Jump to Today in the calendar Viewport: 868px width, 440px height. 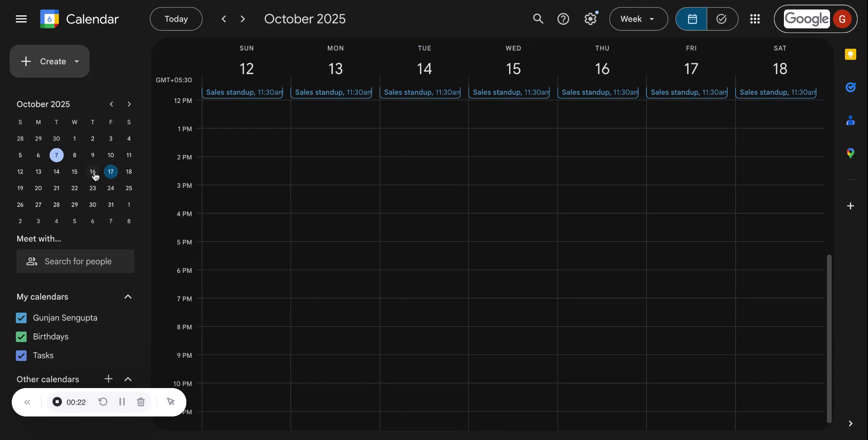pyautogui.click(x=176, y=19)
